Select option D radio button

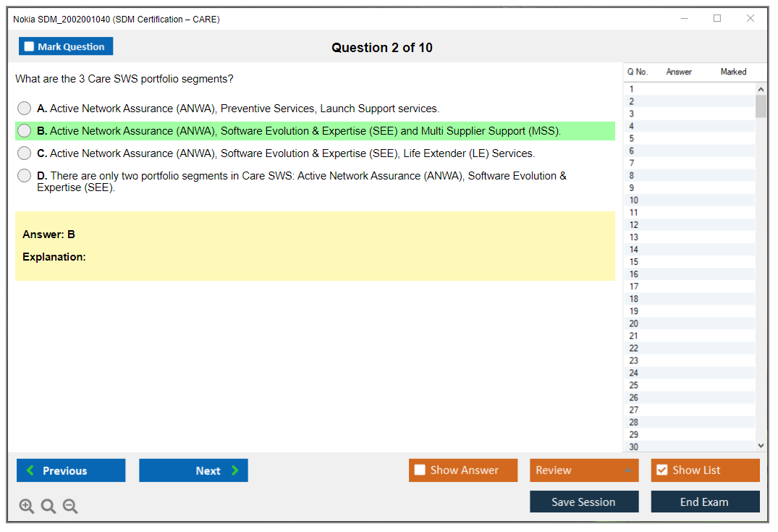[25, 176]
